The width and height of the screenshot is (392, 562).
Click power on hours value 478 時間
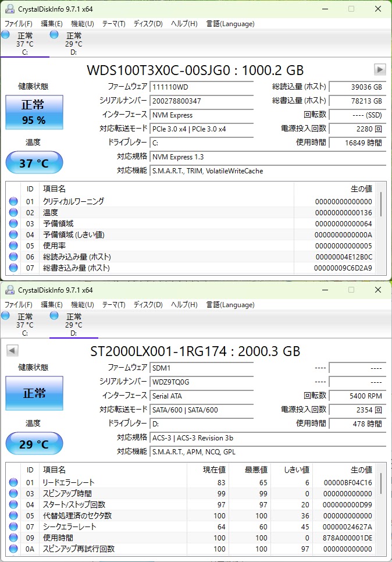click(x=358, y=424)
